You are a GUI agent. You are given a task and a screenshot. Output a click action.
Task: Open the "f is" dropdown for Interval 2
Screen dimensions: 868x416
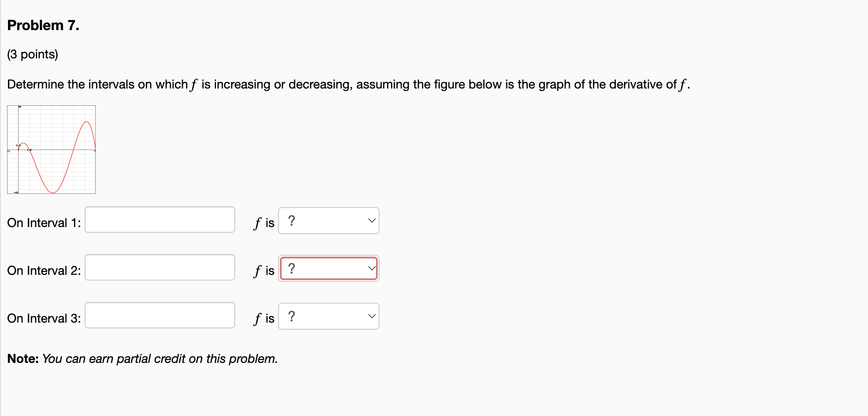(328, 268)
